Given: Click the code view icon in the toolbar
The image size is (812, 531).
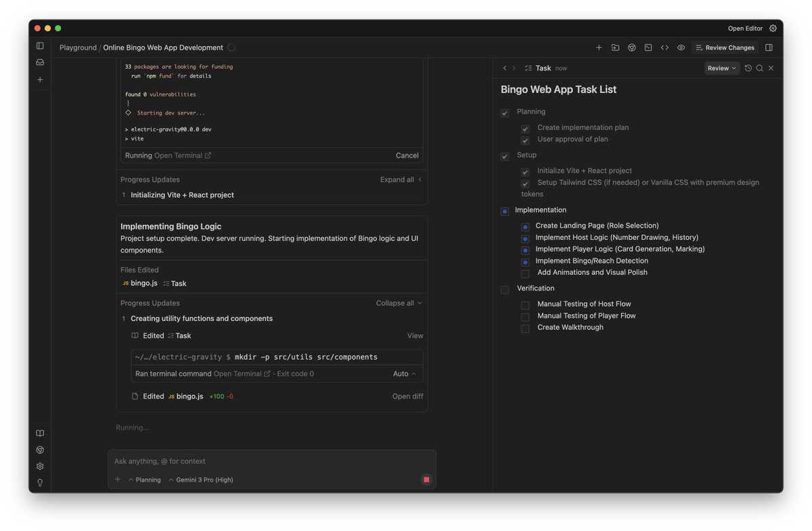Looking at the screenshot, I should (x=664, y=47).
